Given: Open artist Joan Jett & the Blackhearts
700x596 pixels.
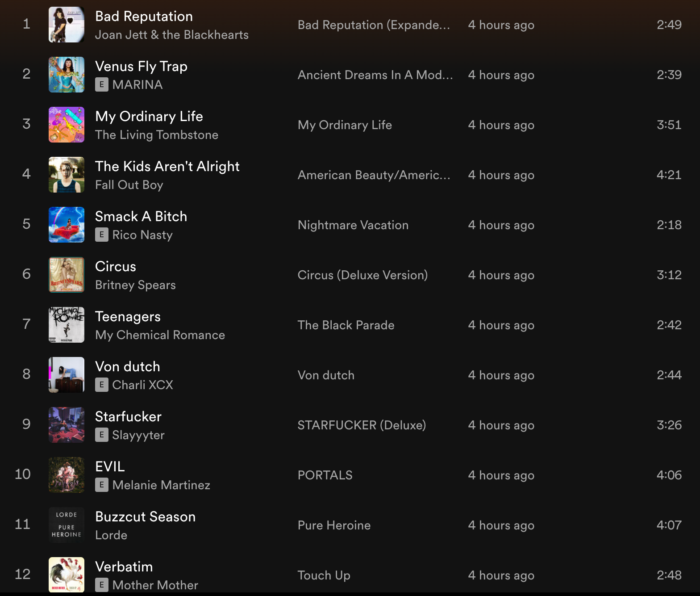Looking at the screenshot, I should click(172, 35).
